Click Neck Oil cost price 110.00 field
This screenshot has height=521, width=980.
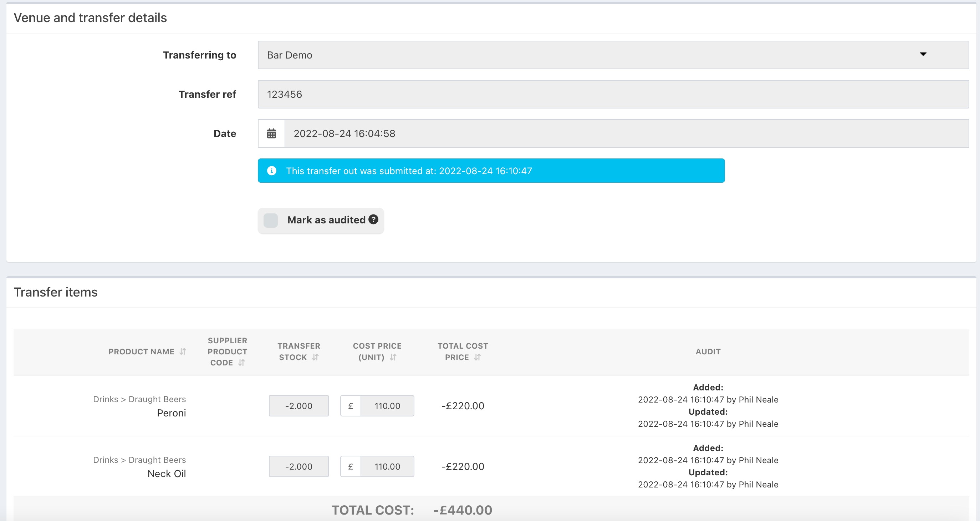click(387, 466)
